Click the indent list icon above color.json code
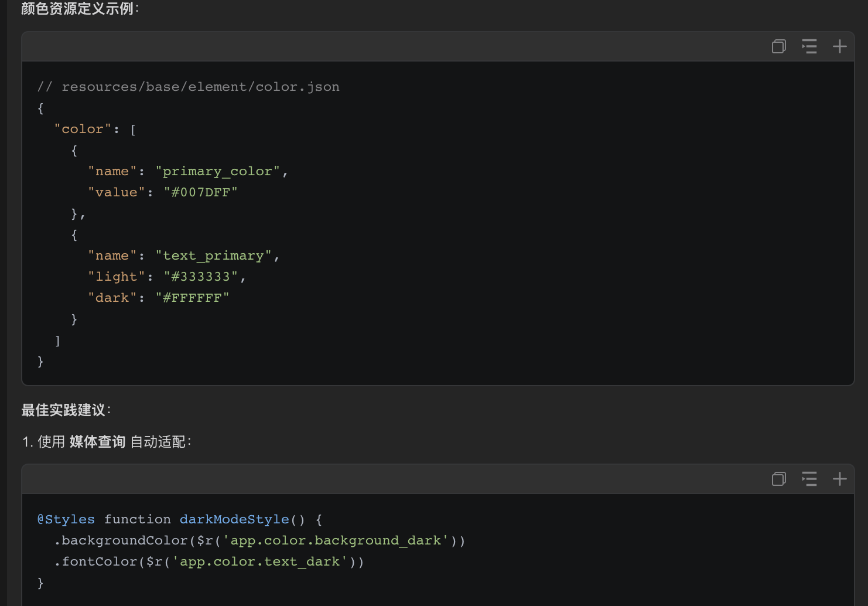Screen dimensions: 868x606 tap(809, 46)
